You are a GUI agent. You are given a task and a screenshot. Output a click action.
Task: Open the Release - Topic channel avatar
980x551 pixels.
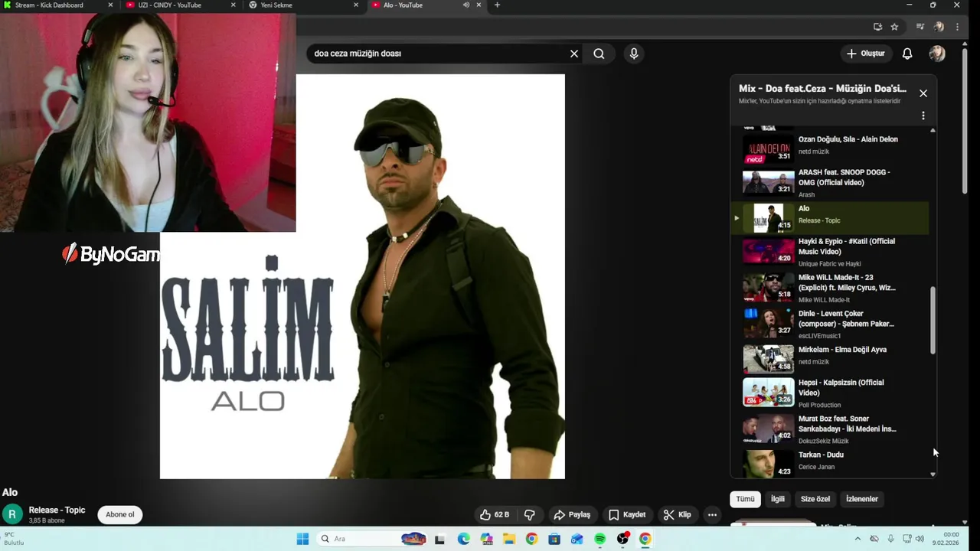point(12,514)
